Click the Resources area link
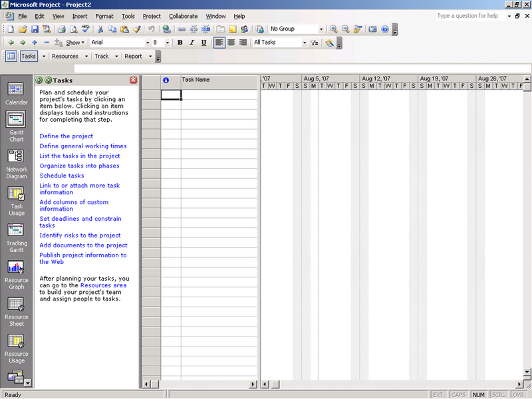 pos(104,285)
